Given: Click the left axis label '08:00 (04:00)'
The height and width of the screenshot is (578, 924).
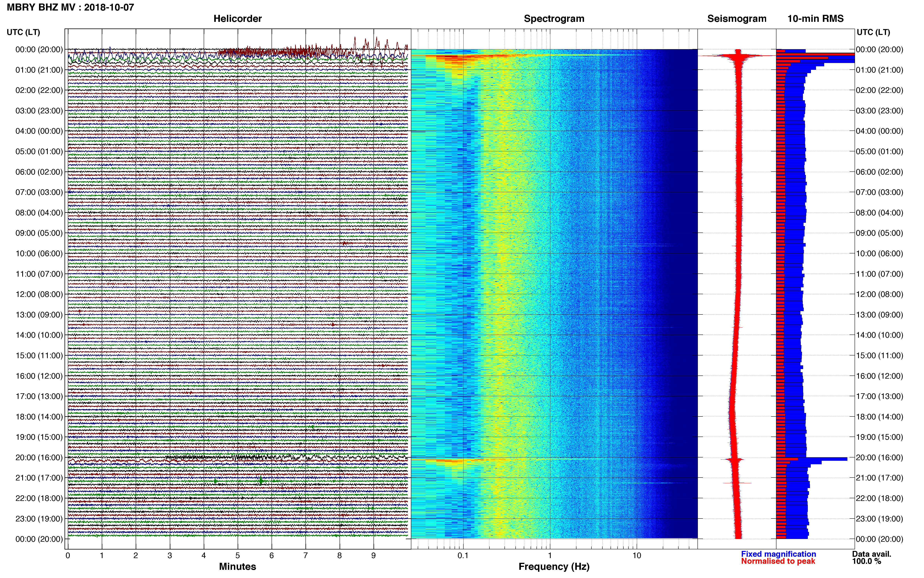Looking at the screenshot, I should click(39, 213).
